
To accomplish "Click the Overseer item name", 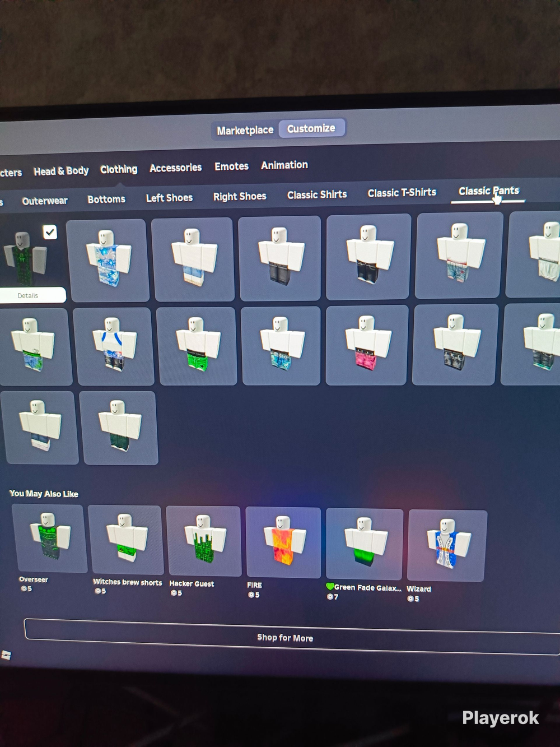I will (34, 579).
